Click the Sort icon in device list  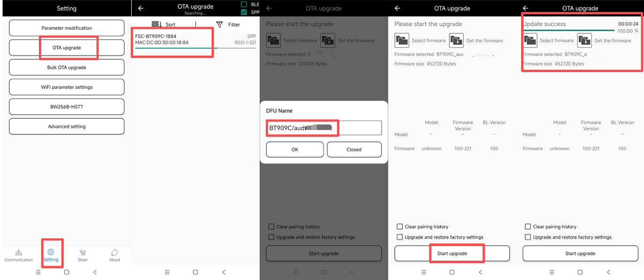[x=157, y=24]
